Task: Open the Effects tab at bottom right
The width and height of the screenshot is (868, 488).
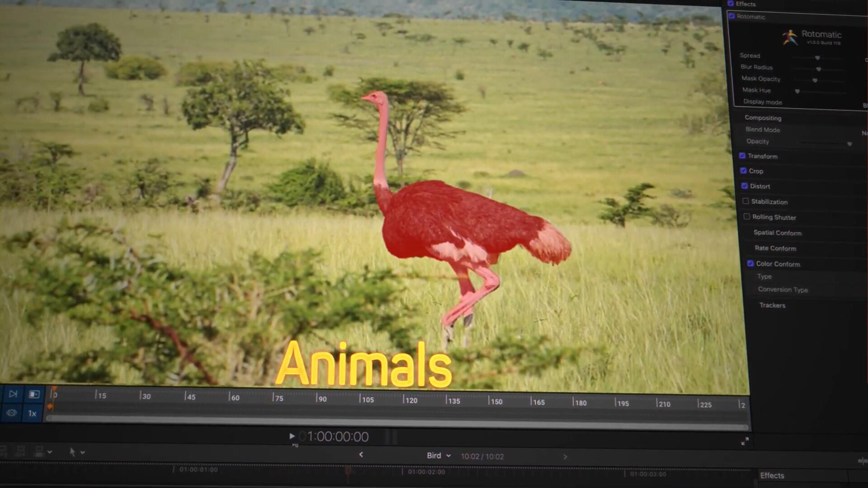Action: (x=772, y=475)
